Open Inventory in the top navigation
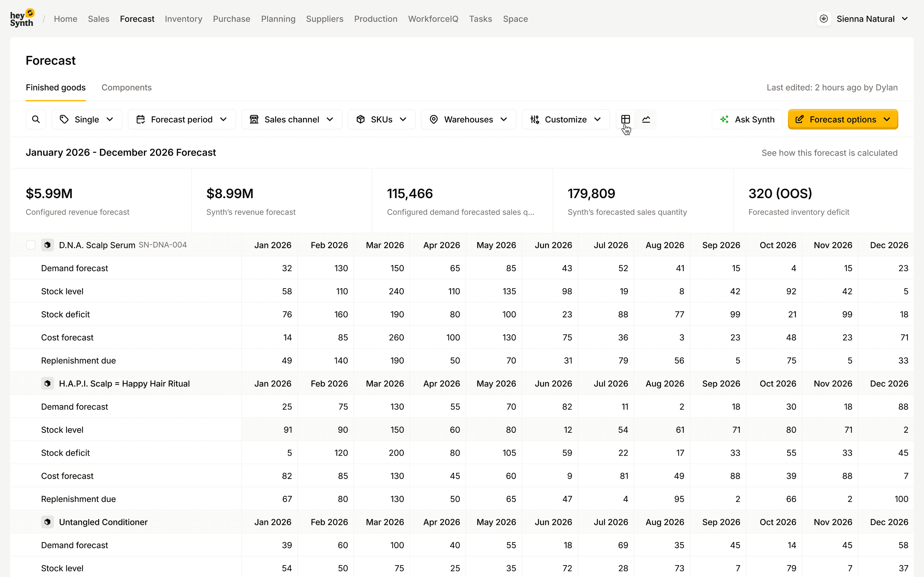Image resolution: width=924 pixels, height=577 pixels. [x=183, y=19]
